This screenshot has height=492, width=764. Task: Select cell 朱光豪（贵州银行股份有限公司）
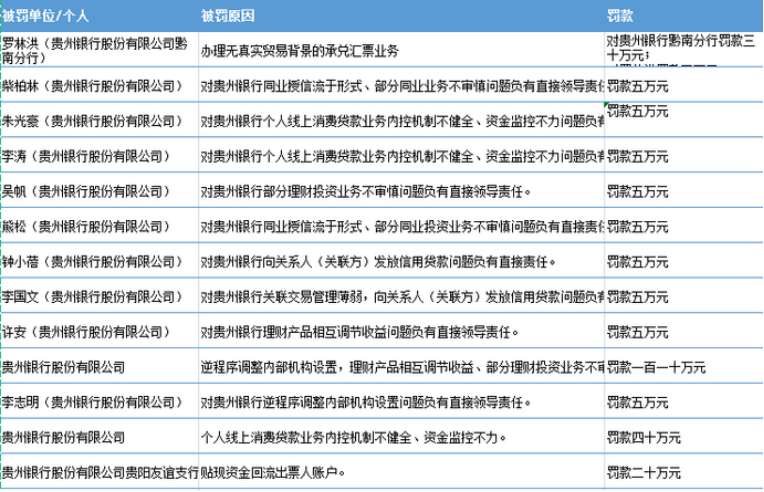point(99,120)
